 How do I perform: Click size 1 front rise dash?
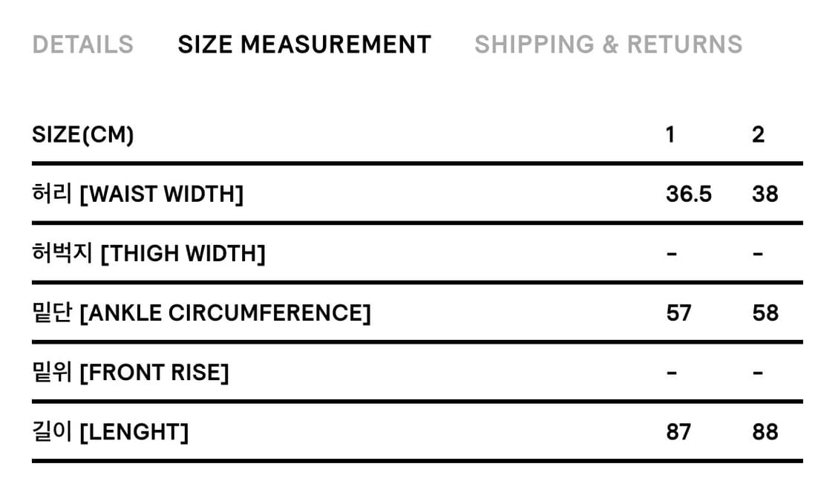[x=672, y=373]
